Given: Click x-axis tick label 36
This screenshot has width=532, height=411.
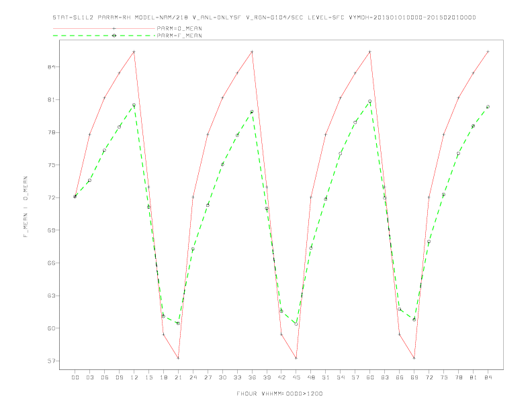Looking at the screenshot, I should tap(252, 377).
